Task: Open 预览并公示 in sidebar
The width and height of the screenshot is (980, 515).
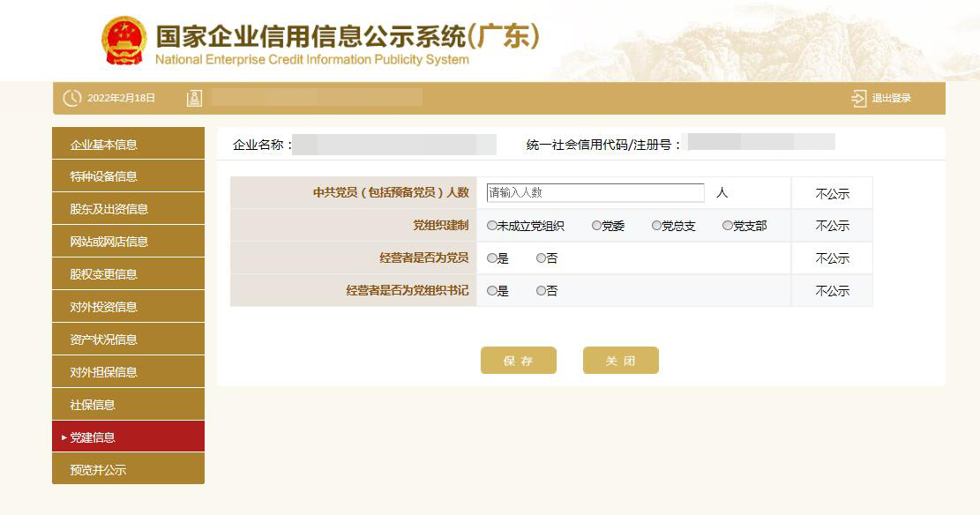Action: (128, 469)
